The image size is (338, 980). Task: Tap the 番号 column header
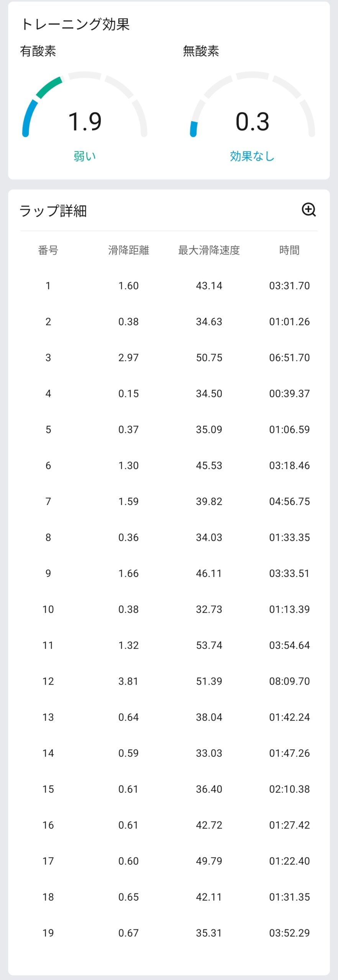pyautogui.click(x=48, y=250)
